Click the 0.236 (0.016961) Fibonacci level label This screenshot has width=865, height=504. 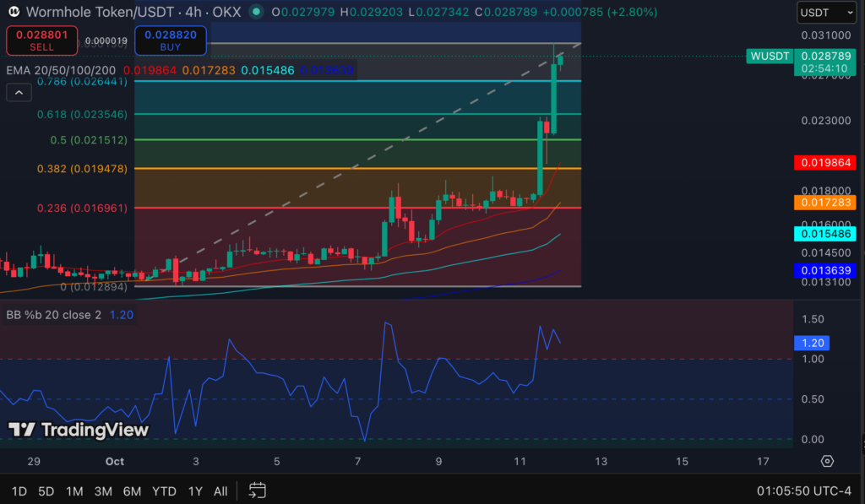tap(82, 208)
